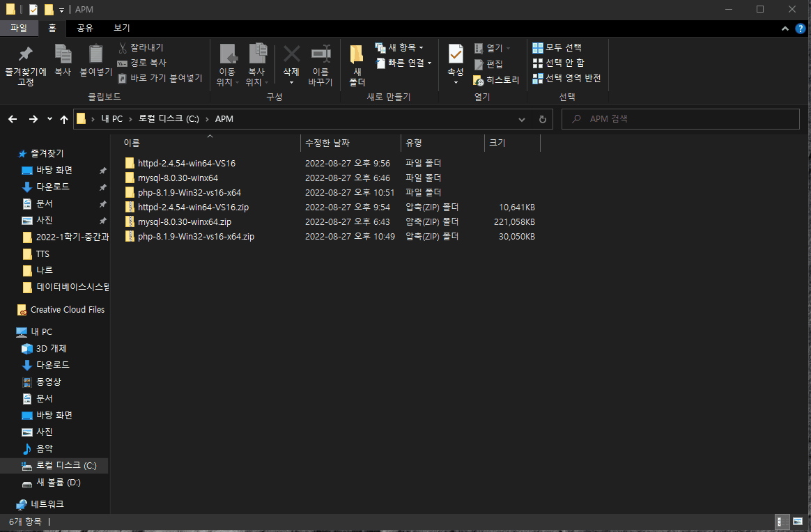811x532 pixels.
Task: Open Easy access (빠른 연결) dropdown
Action: pyautogui.click(x=403, y=63)
